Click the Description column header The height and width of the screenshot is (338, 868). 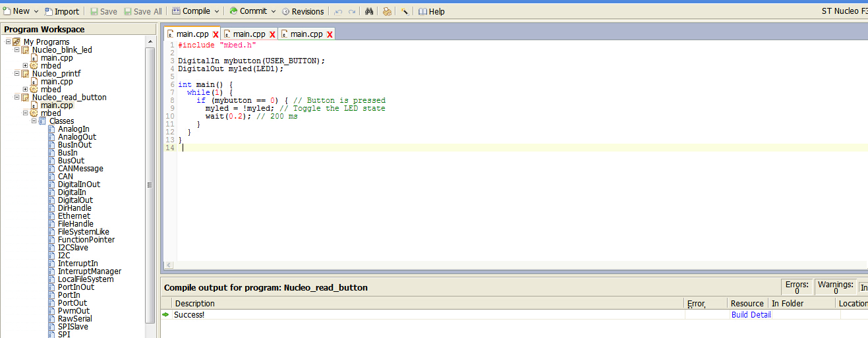429,304
